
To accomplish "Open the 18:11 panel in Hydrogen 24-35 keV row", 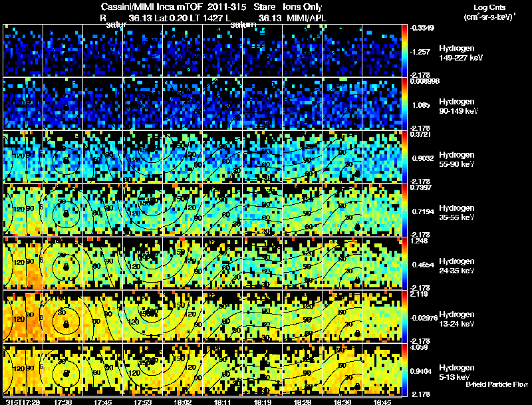I will [223, 263].
